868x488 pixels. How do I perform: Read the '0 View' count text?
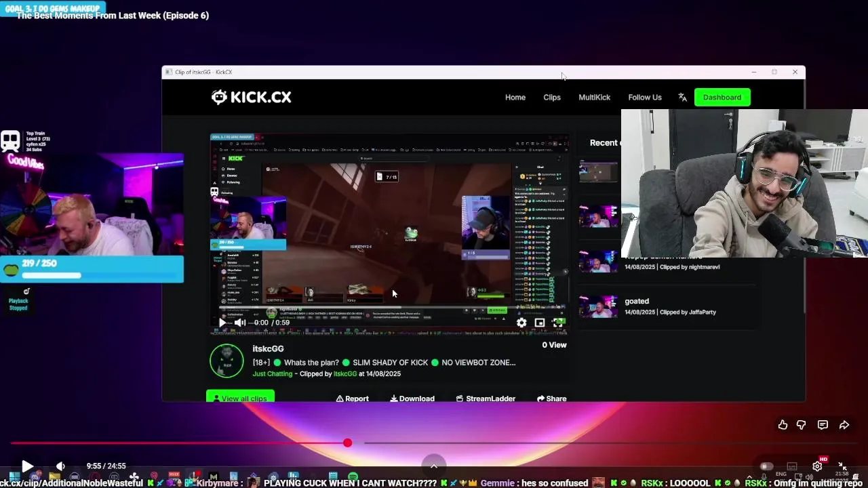coord(554,345)
